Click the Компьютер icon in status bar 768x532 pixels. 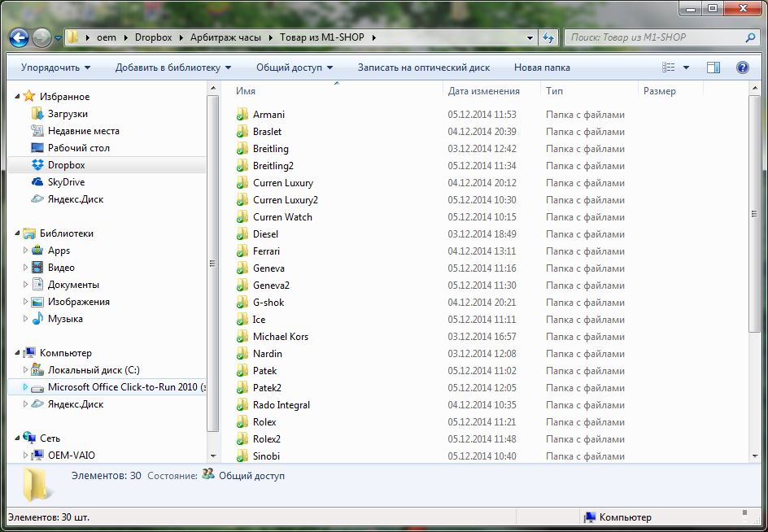590,517
